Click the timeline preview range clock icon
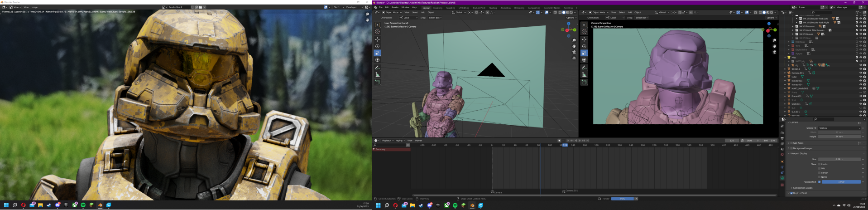This screenshot has width=868, height=210. [742, 141]
